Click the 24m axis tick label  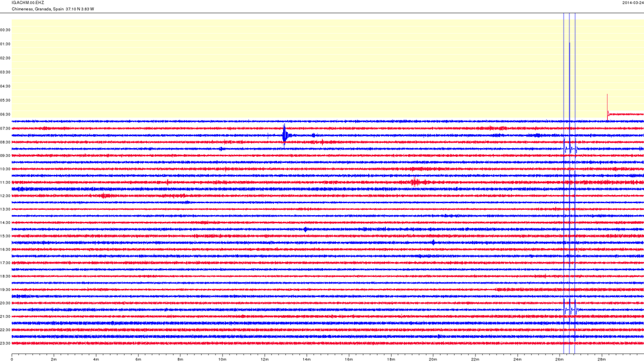(x=517, y=359)
